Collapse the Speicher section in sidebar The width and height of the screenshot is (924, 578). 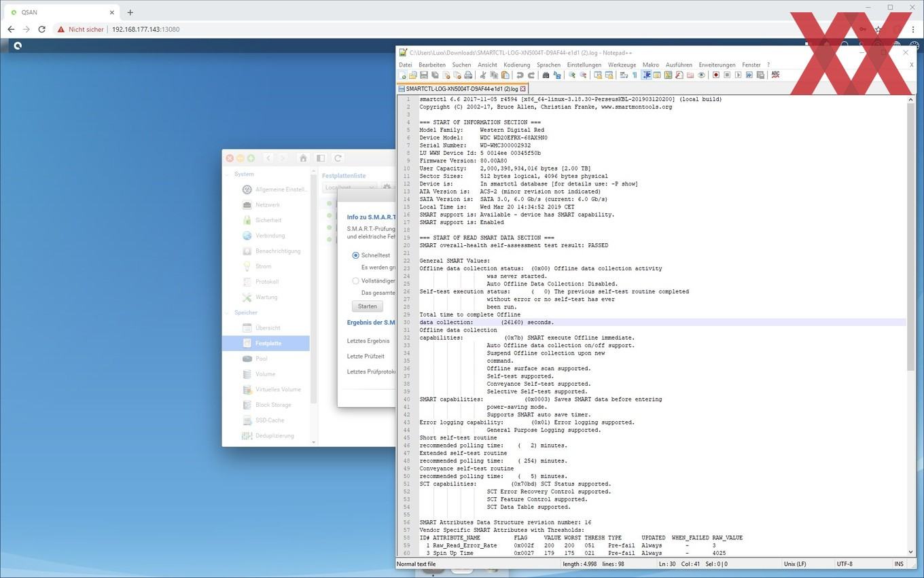click(228, 312)
